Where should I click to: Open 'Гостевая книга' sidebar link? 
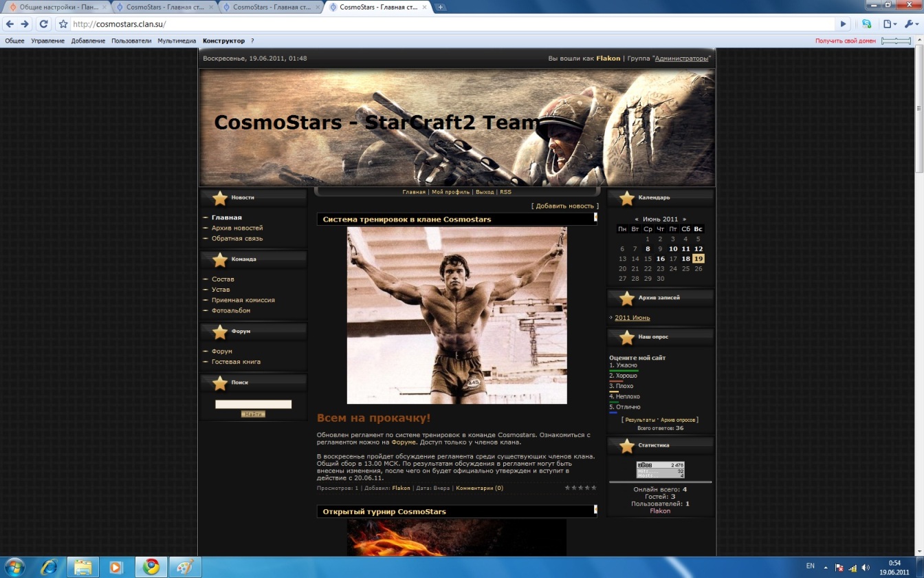click(236, 361)
